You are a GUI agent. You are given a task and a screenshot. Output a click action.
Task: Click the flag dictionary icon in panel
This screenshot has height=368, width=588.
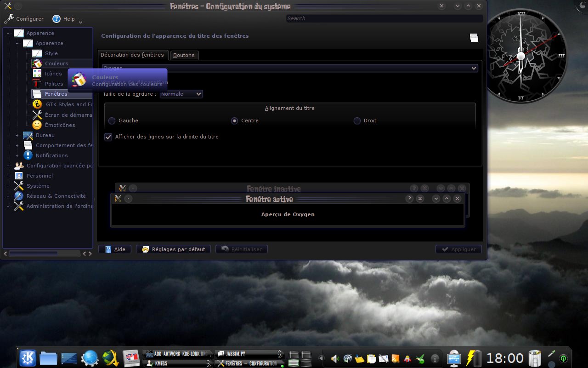tap(131, 358)
